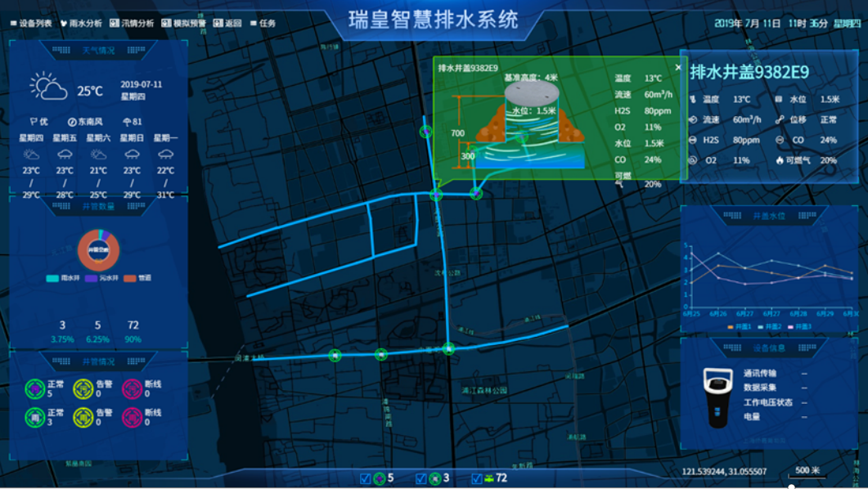The width and height of the screenshot is (868, 489).
Task: Click the 天气情况 panel header
Action: [x=98, y=51]
